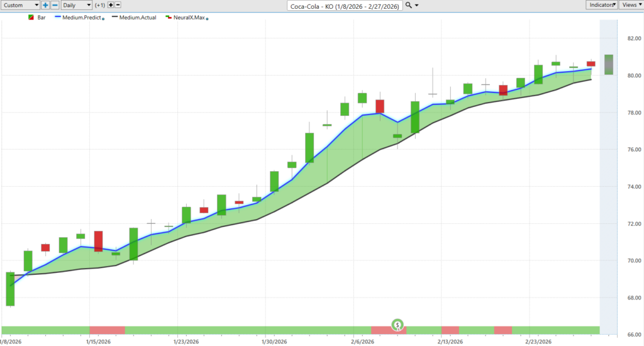
Task: Open the Daily interval dropdown
Action: pos(76,5)
